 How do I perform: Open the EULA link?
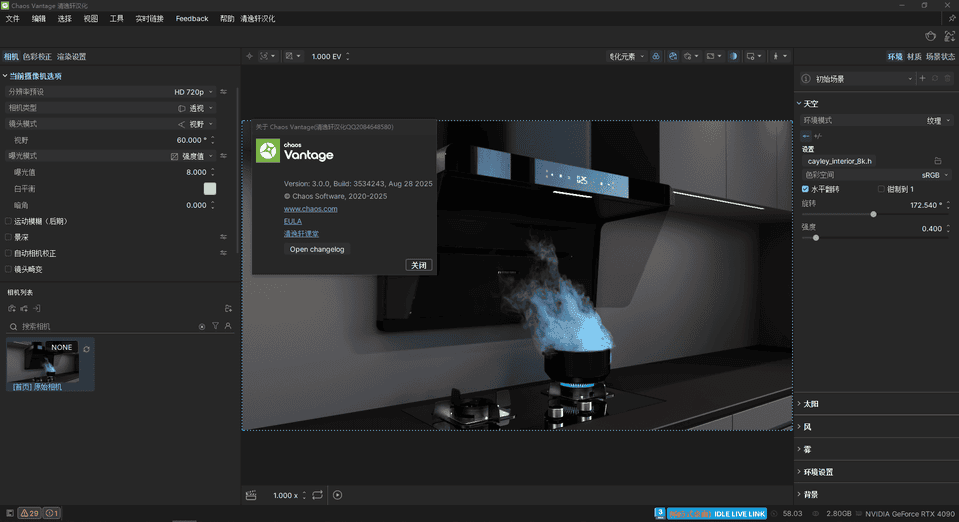click(292, 221)
